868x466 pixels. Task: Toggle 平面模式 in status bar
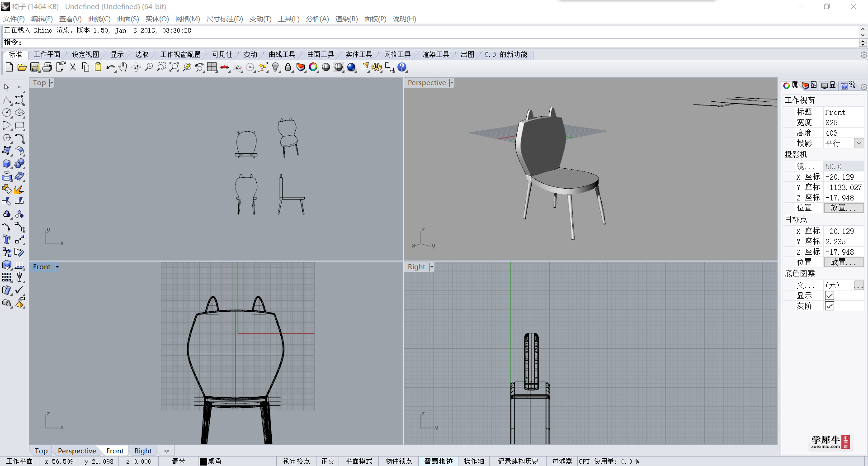tap(359, 461)
